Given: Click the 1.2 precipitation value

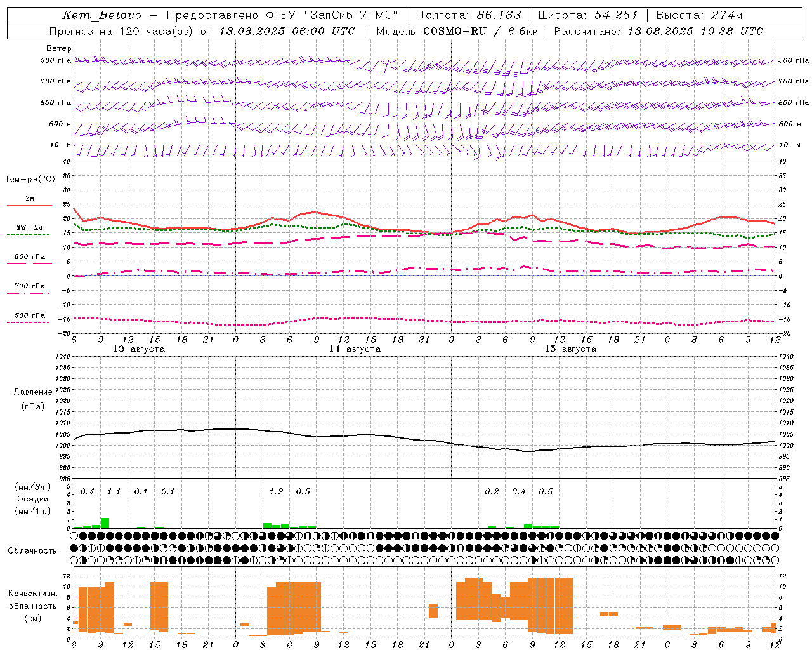Looking at the screenshot, I should (276, 492).
